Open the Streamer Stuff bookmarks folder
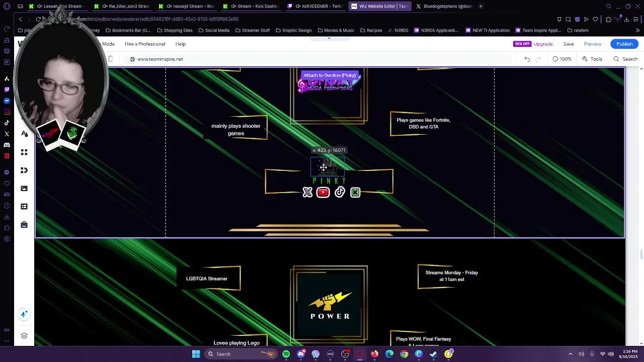The width and height of the screenshot is (644, 362). pyautogui.click(x=252, y=30)
